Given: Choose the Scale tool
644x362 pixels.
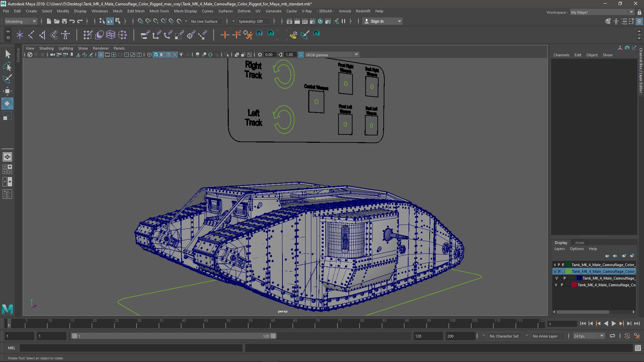Looking at the screenshot, I should click(7, 116).
